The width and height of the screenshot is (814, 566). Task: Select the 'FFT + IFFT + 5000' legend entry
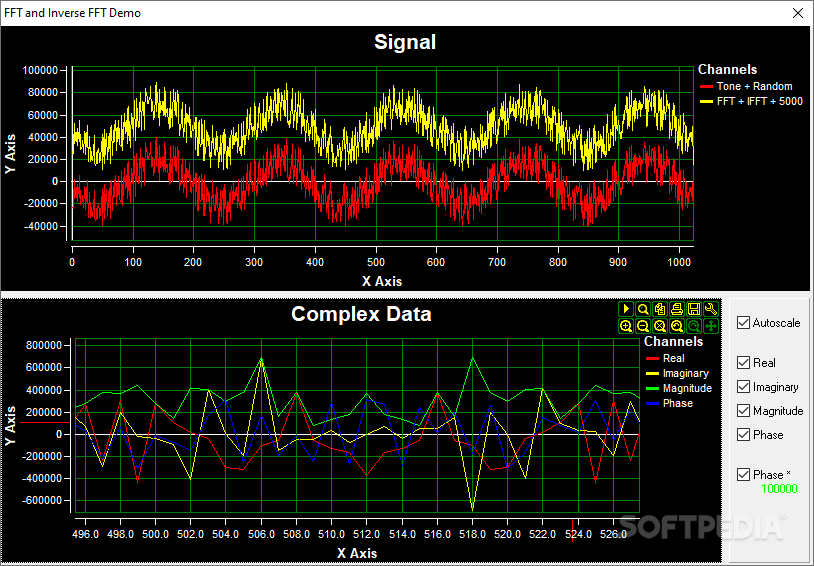coord(759,101)
